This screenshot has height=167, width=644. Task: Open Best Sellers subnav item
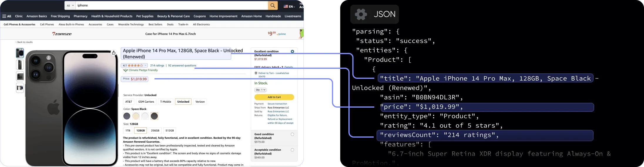155,24
